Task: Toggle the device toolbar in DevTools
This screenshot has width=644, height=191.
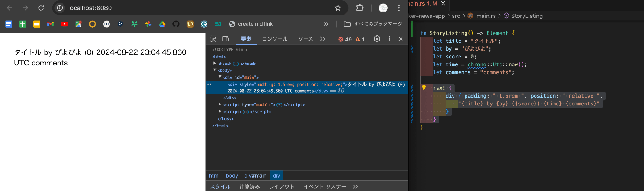Action: tap(225, 39)
